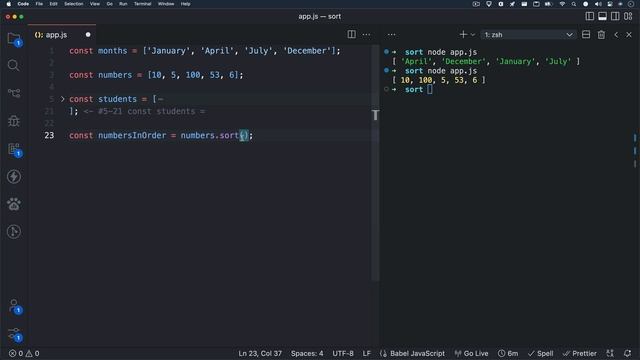Open the launch profile chevron beside plus
640x360 pixels.
click(473, 35)
